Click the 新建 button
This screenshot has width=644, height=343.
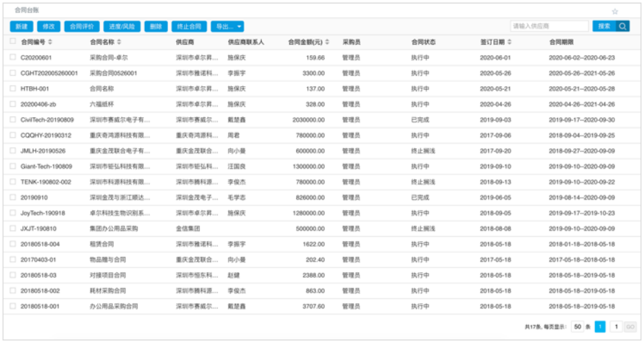coord(21,26)
